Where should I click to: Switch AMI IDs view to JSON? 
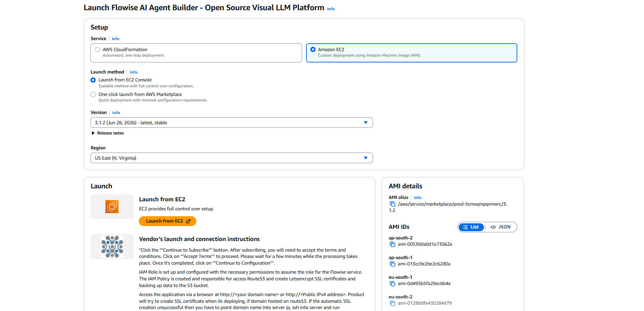coord(500,227)
